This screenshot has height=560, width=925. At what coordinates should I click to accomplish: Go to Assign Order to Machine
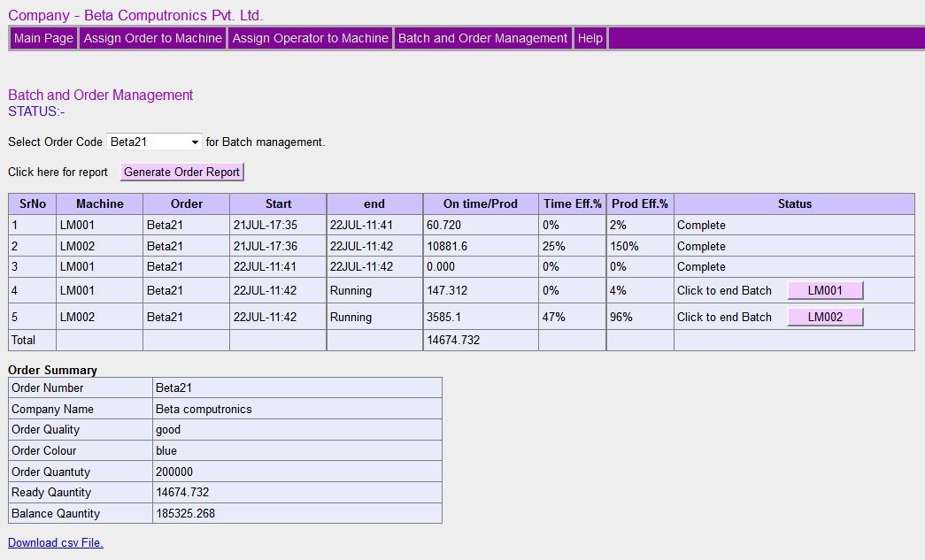(152, 38)
